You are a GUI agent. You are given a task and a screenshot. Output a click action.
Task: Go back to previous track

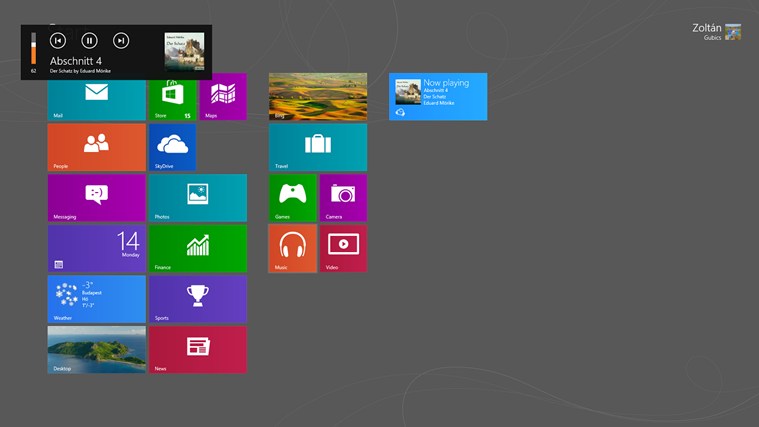point(58,41)
